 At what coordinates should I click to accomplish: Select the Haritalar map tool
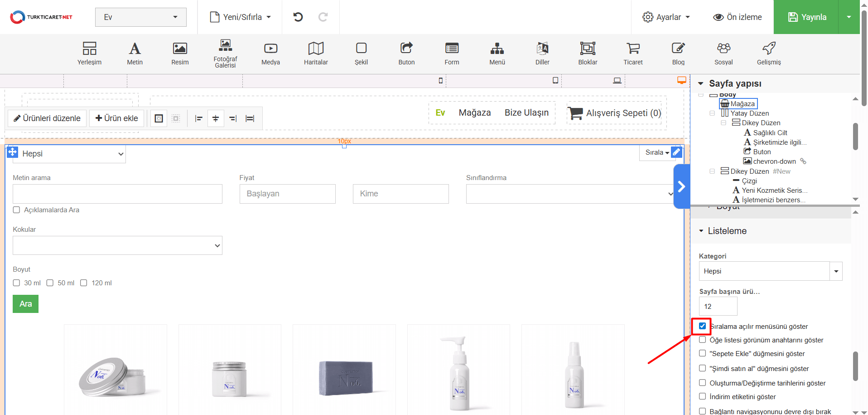(x=316, y=53)
